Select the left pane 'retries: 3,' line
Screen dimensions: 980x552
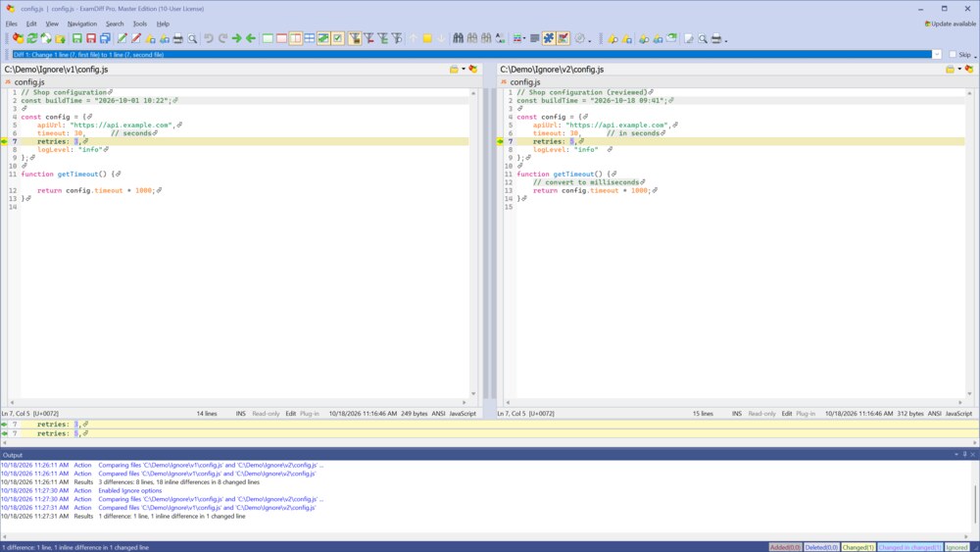click(x=244, y=141)
